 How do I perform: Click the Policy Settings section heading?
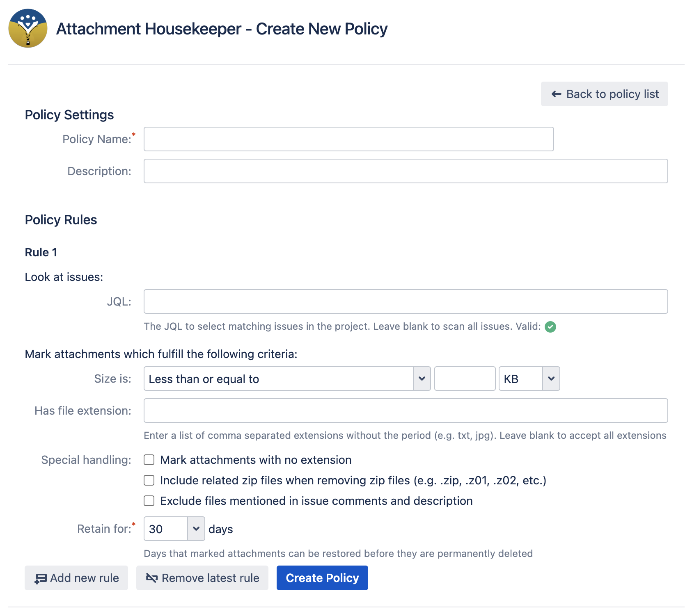coord(69,115)
